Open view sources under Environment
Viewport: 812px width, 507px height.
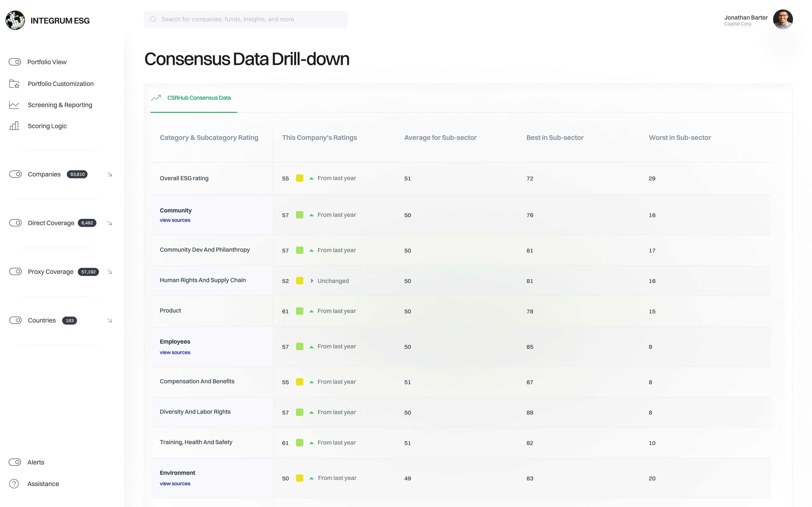175,484
